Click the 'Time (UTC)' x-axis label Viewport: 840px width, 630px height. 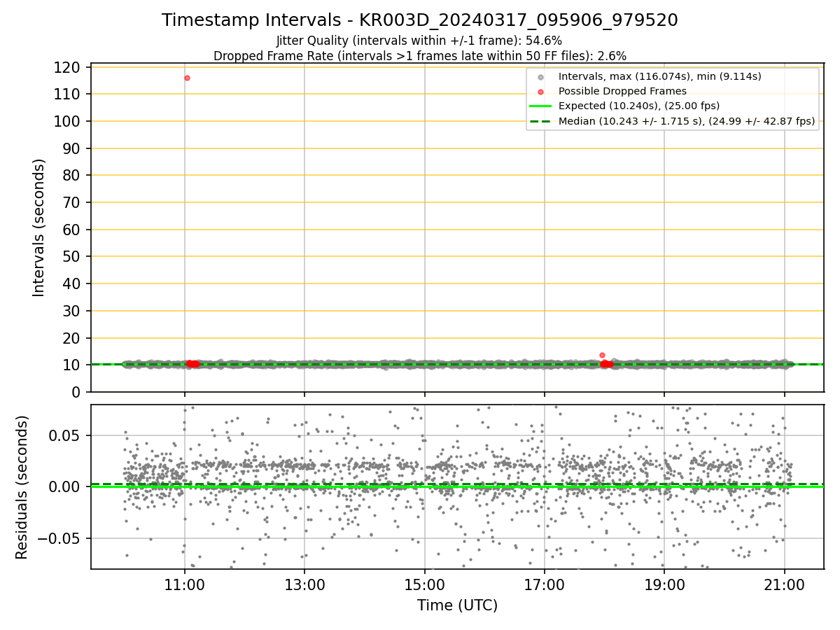pos(457,605)
